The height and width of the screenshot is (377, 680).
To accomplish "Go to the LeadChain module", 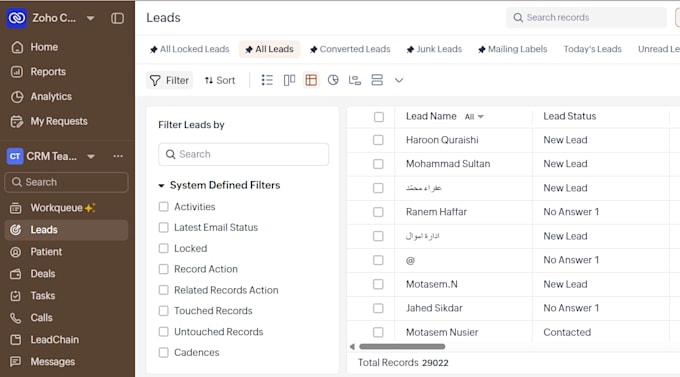I will tap(54, 340).
